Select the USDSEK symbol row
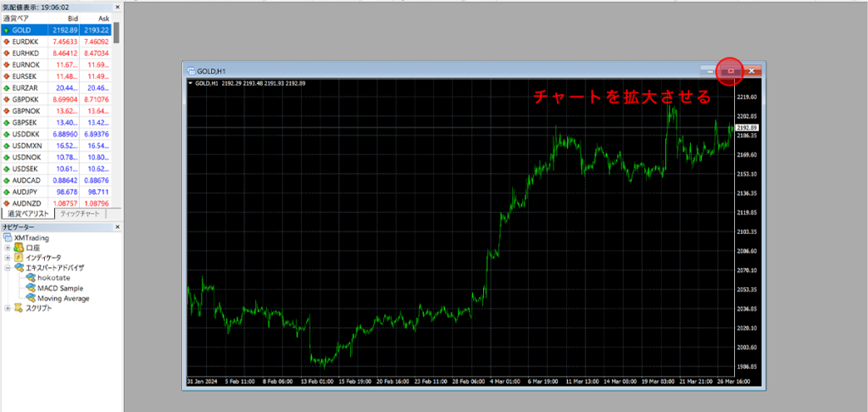This screenshot has width=868, height=412. 57,169
